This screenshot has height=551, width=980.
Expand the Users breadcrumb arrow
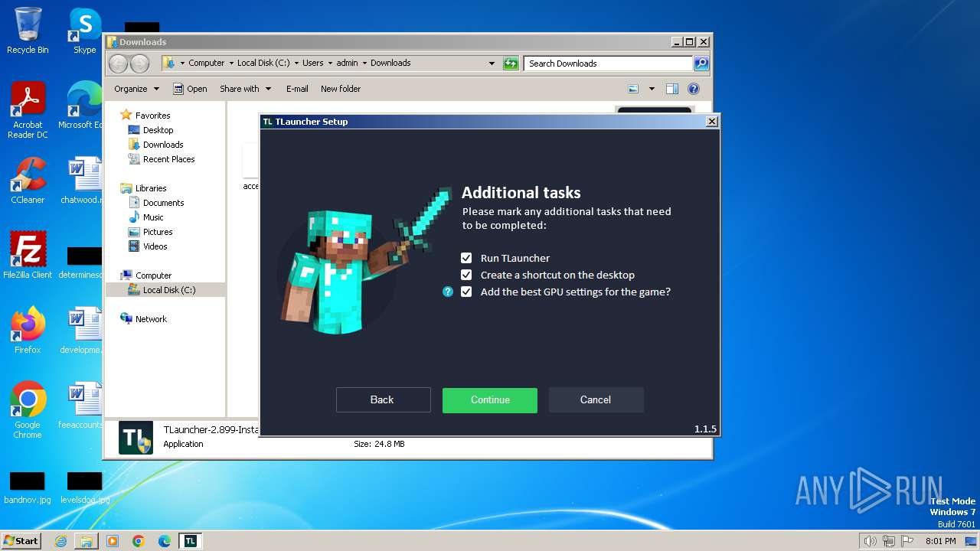pyautogui.click(x=329, y=64)
